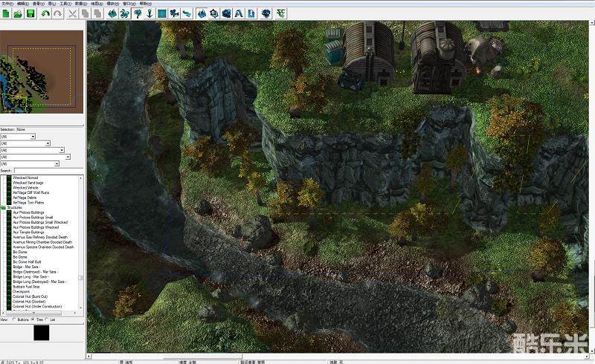Select the Cameras layer icon
This screenshot has height=364, width=595.
pyautogui.click(x=175, y=13)
